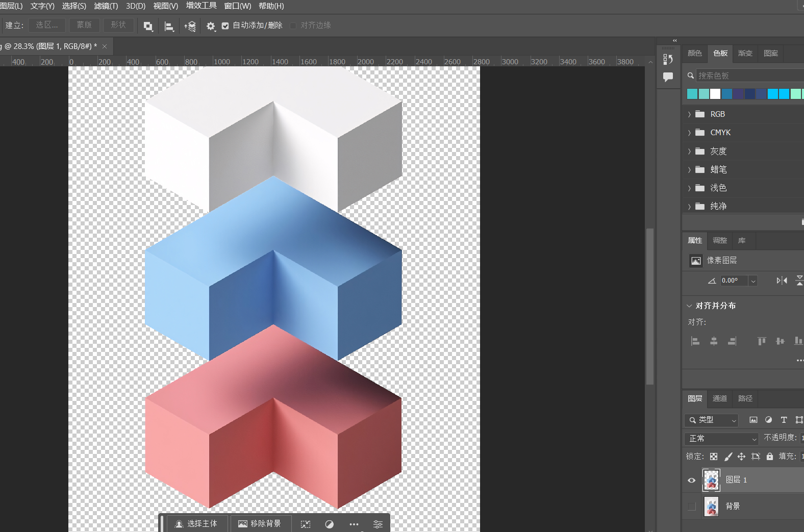The image size is (804, 532).
Task: Pick the first teal recent swatch
Action: click(x=692, y=94)
